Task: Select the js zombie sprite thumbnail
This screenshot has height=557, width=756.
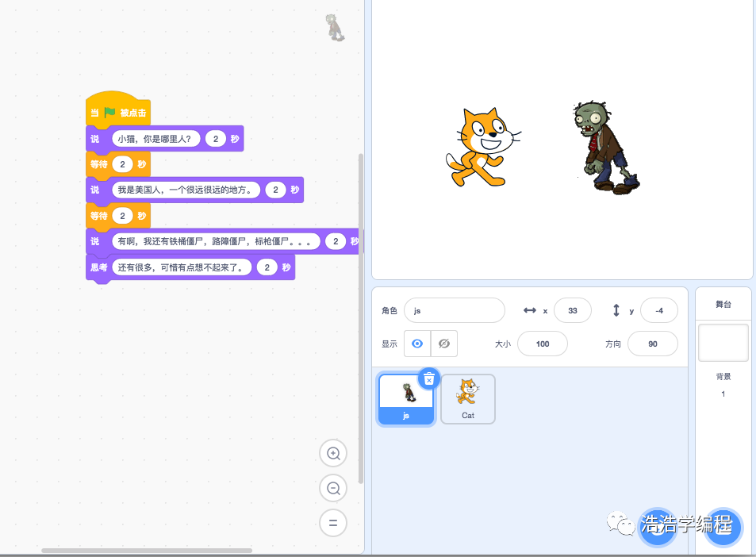Action: (x=406, y=399)
